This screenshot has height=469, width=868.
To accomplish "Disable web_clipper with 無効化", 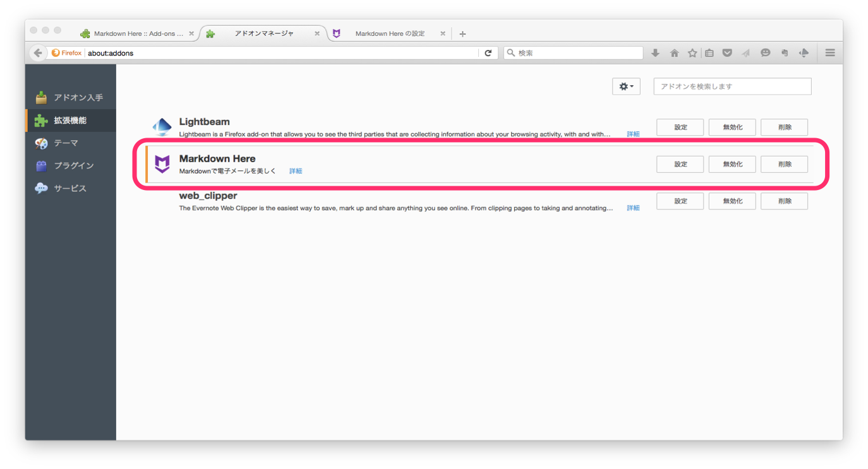I will (x=732, y=201).
